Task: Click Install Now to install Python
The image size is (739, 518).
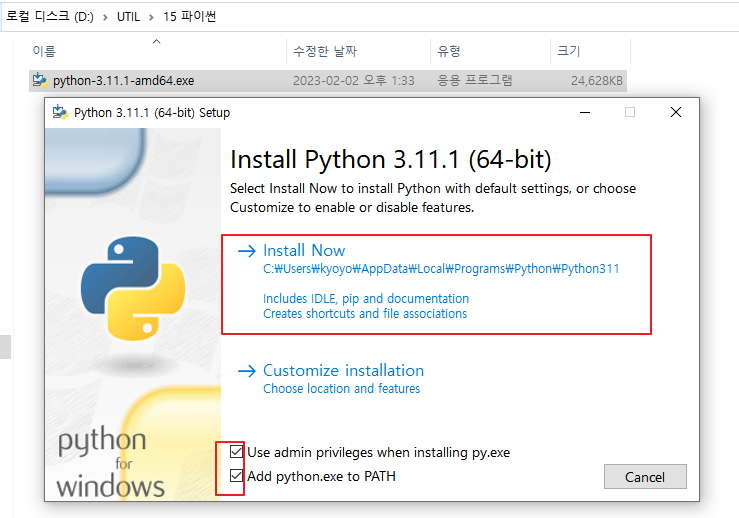Action: tap(304, 251)
